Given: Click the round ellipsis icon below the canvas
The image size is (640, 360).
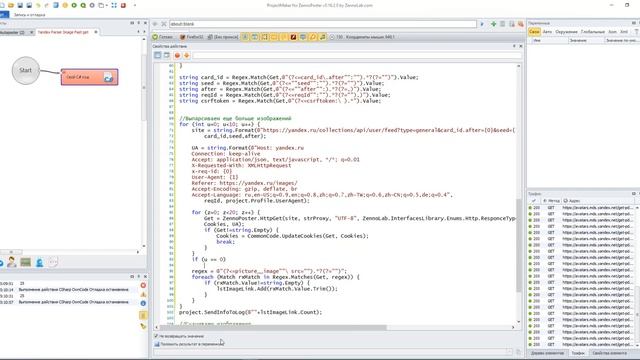Looking at the screenshot, I should (x=53, y=262).
